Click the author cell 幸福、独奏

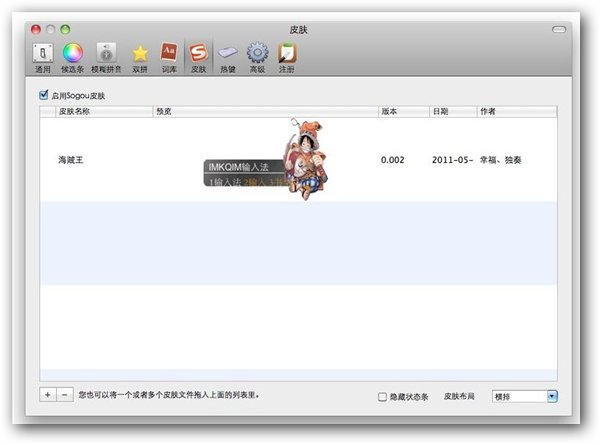[x=501, y=160]
